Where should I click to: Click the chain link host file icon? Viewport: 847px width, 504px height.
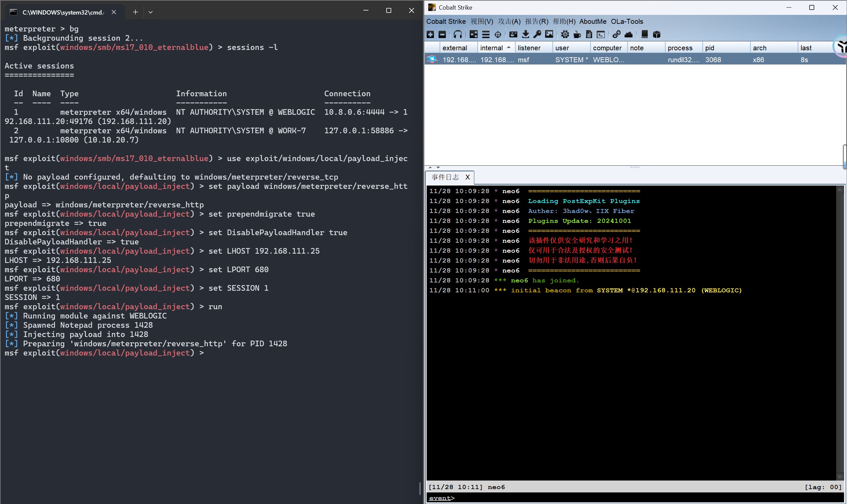[x=616, y=34]
